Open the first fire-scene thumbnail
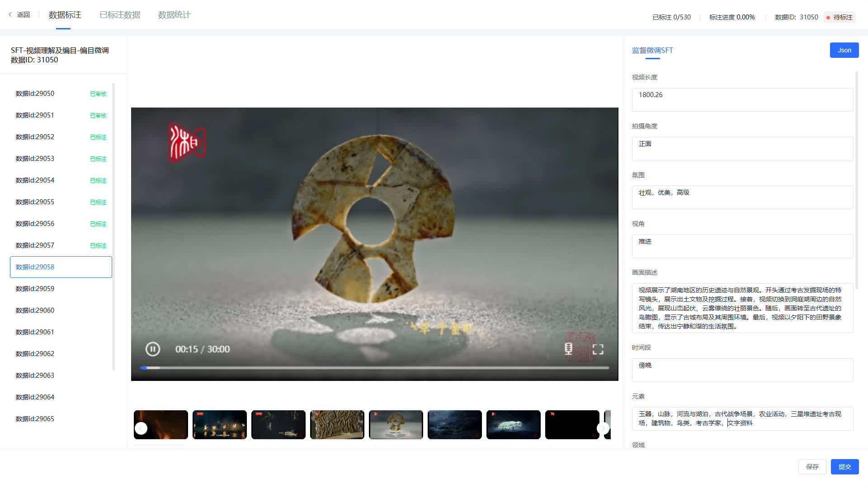This screenshot has height=488, width=868. point(161,425)
